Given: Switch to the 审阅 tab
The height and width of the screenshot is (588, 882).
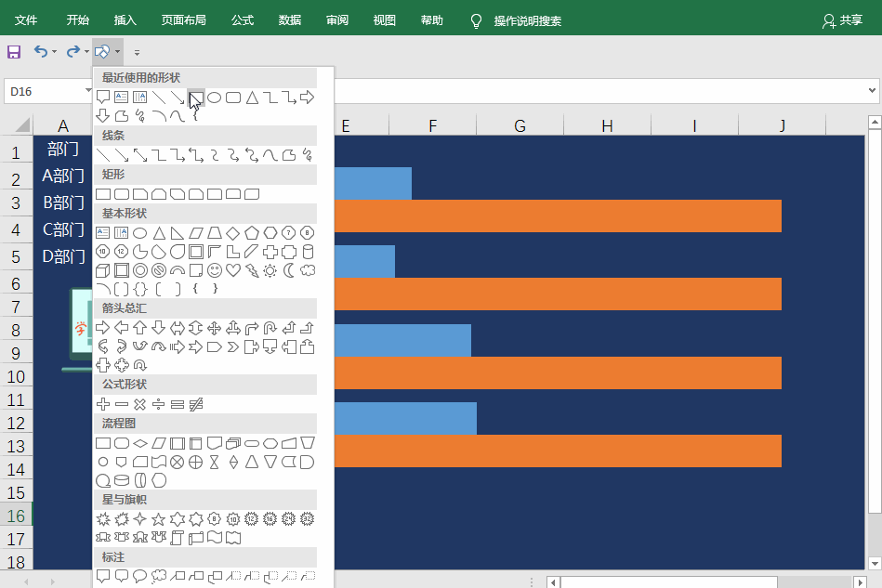Looking at the screenshot, I should pyautogui.click(x=337, y=20).
